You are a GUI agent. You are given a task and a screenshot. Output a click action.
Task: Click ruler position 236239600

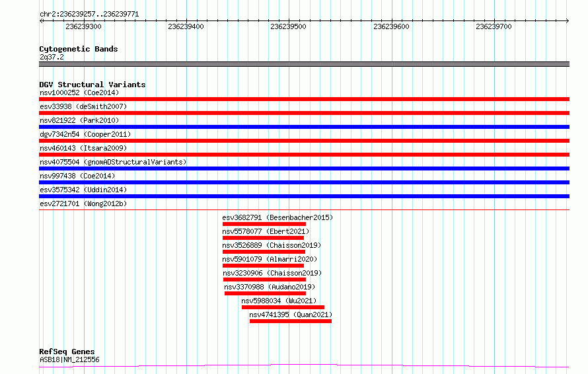[x=391, y=26]
